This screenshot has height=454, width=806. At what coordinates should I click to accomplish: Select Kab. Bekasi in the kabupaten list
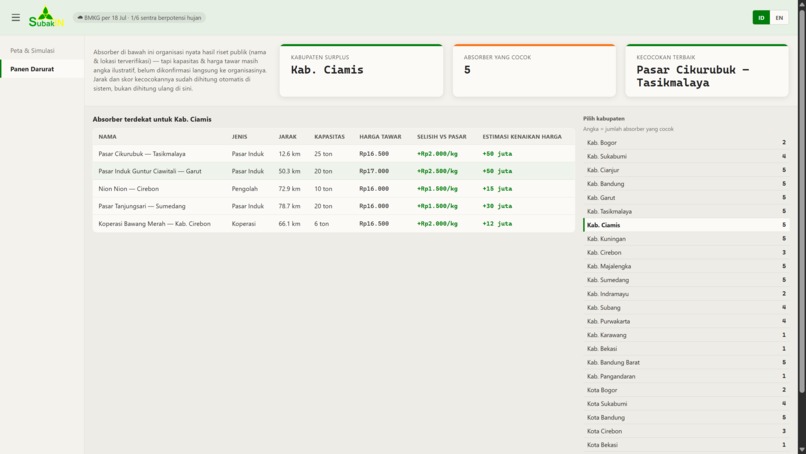pos(686,349)
